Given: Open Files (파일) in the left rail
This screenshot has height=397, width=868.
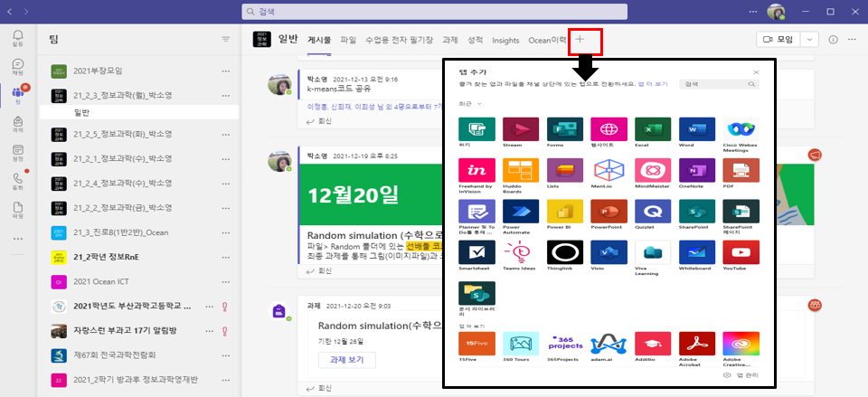Looking at the screenshot, I should (18, 211).
